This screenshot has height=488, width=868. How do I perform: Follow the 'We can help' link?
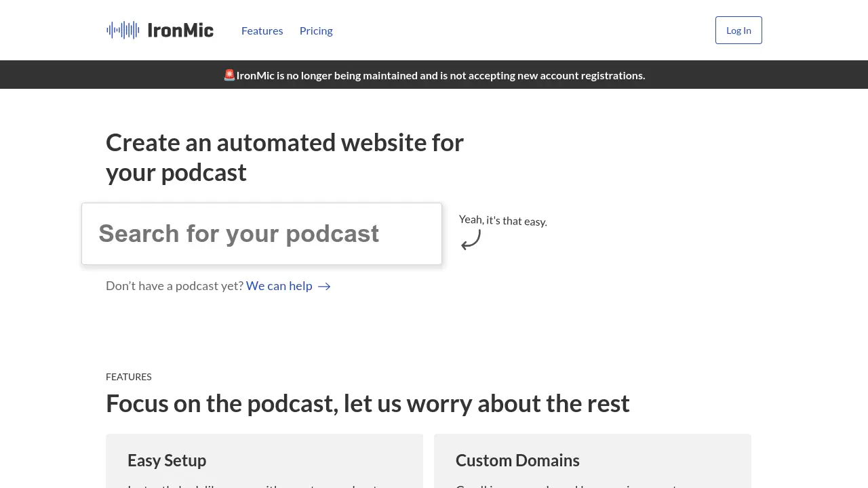(279, 285)
